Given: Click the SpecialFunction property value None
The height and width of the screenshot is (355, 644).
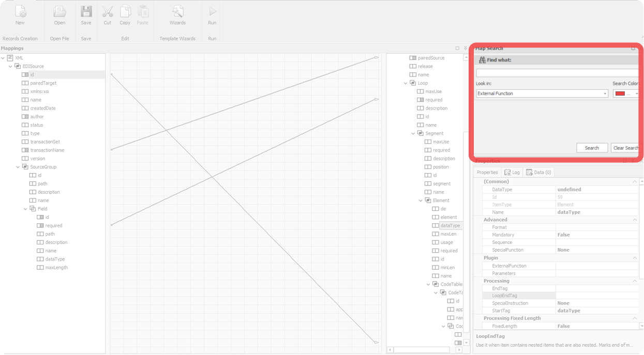Looking at the screenshot, I should click(597, 250).
